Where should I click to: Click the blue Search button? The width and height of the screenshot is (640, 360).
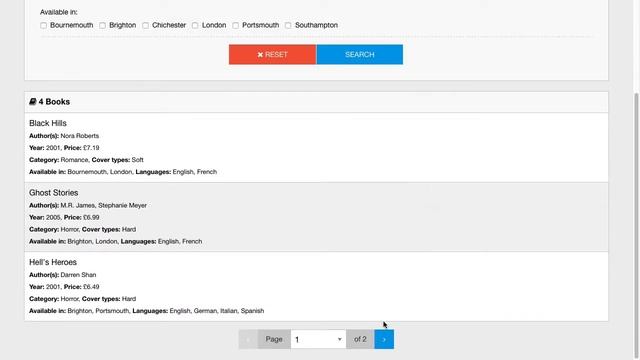click(x=360, y=54)
